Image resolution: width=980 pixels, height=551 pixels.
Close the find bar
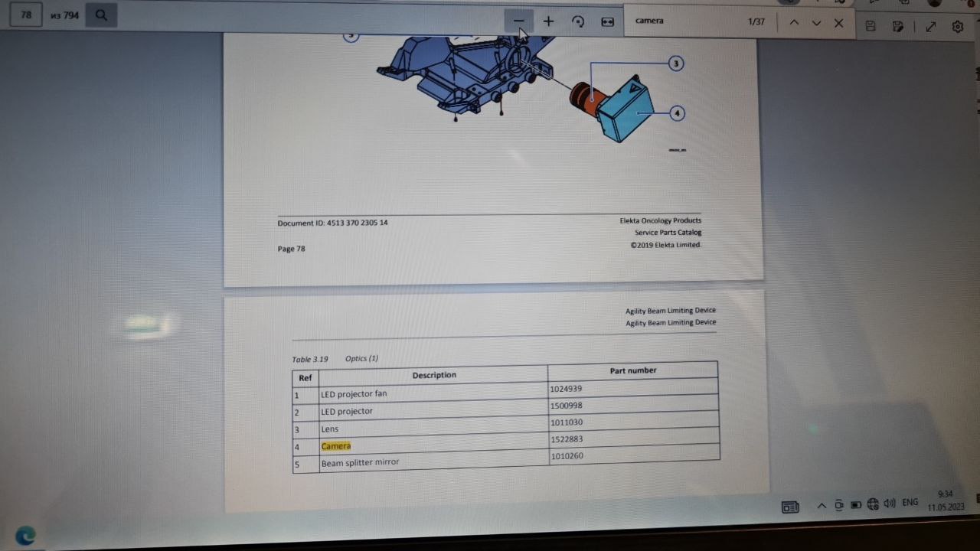pos(838,23)
